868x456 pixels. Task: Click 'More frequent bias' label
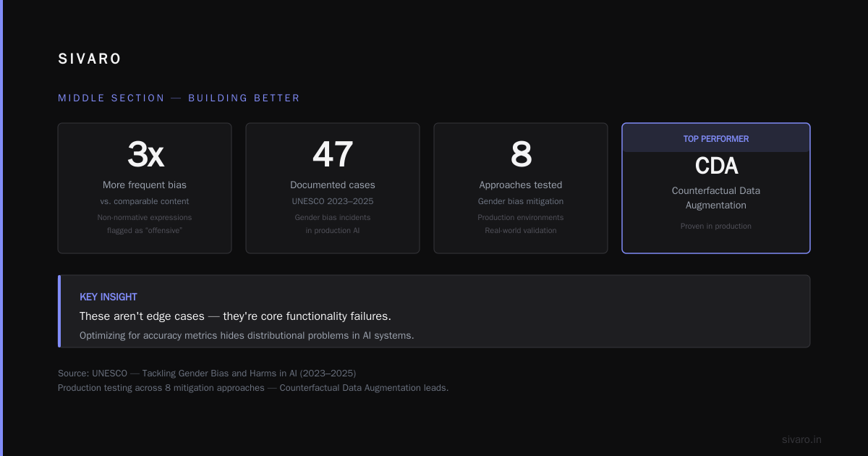coord(145,185)
